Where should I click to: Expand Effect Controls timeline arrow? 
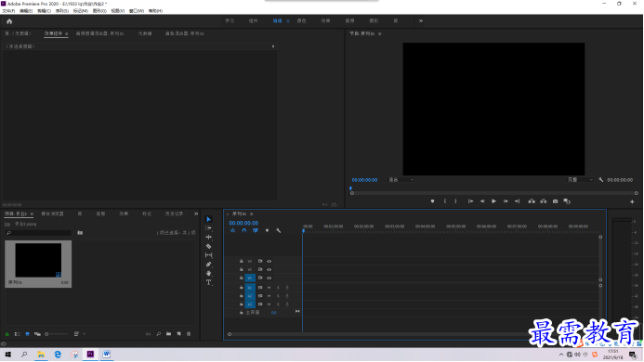pos(273,46)
